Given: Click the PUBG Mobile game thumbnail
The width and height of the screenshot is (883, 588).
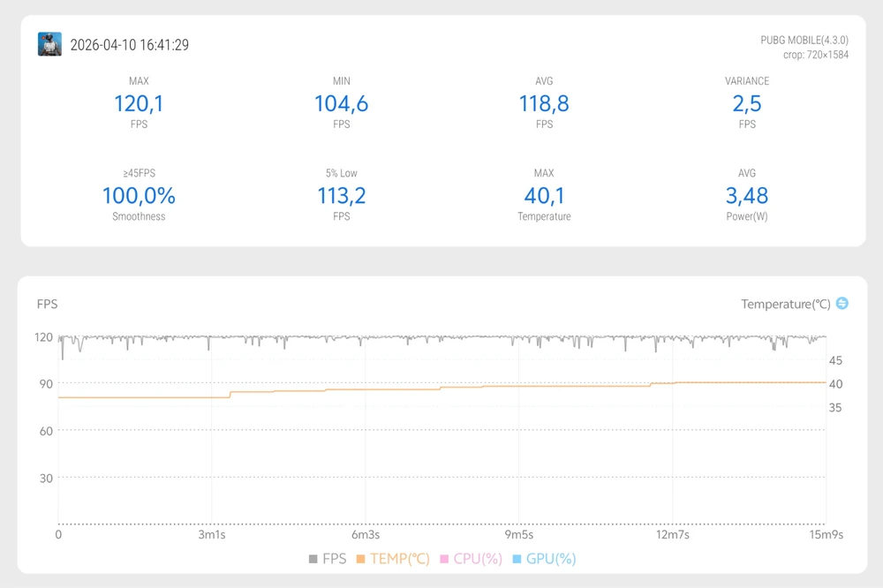Looking at the screenshot, I should tap(49, 44).
